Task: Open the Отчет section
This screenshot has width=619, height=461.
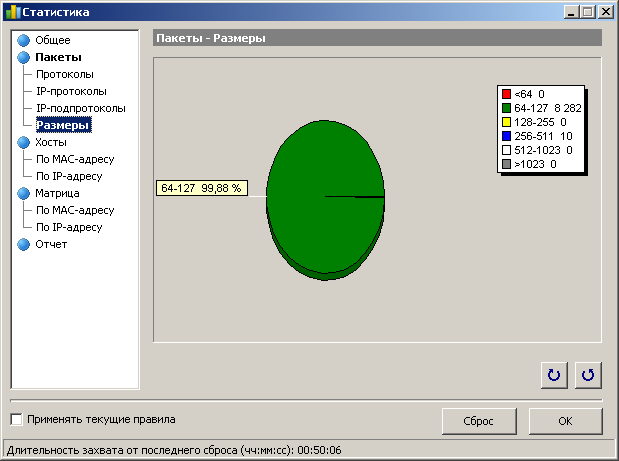Action: point(51,244)
